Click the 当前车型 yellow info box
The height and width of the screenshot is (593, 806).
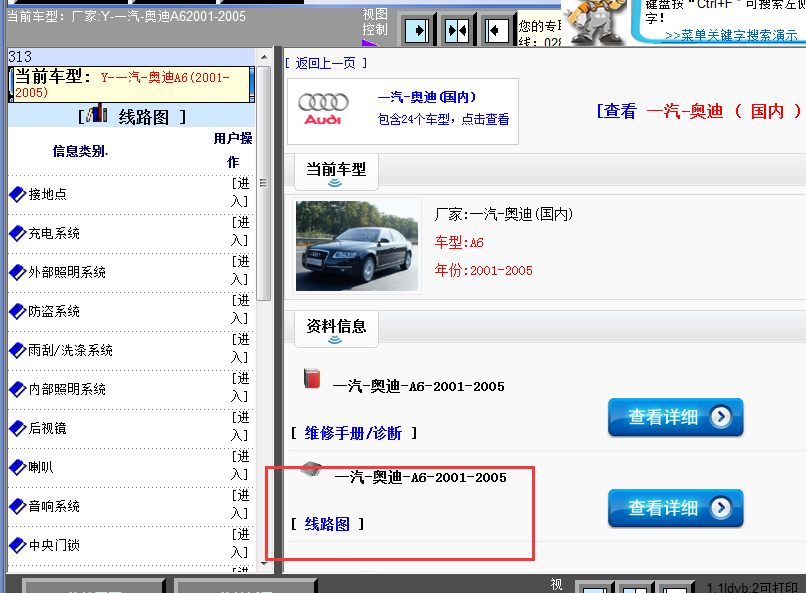(x=131, y=84)
